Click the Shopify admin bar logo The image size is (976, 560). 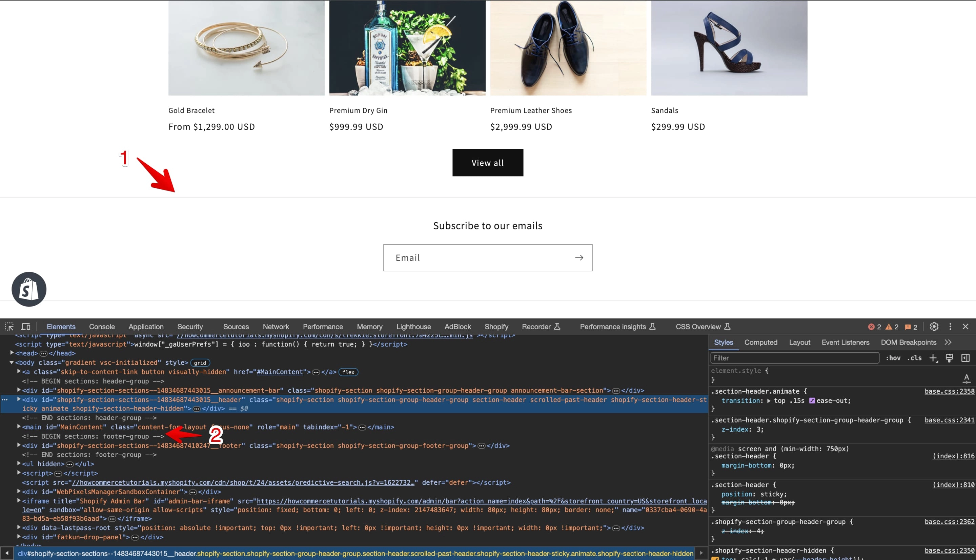(x=29, y=289)
